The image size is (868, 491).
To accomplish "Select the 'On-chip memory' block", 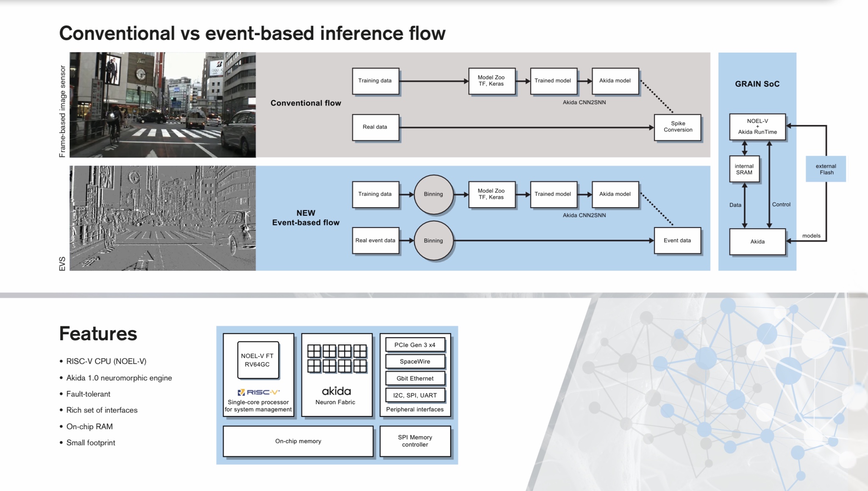I will point(298,441).
